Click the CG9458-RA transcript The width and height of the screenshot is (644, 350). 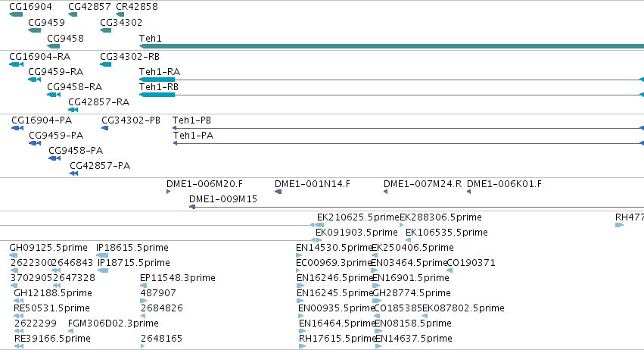pyautogui.click(x=54, y=95)
